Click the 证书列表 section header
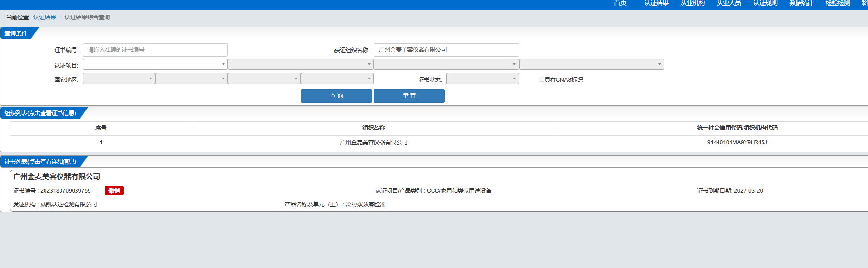 point(41,162)
